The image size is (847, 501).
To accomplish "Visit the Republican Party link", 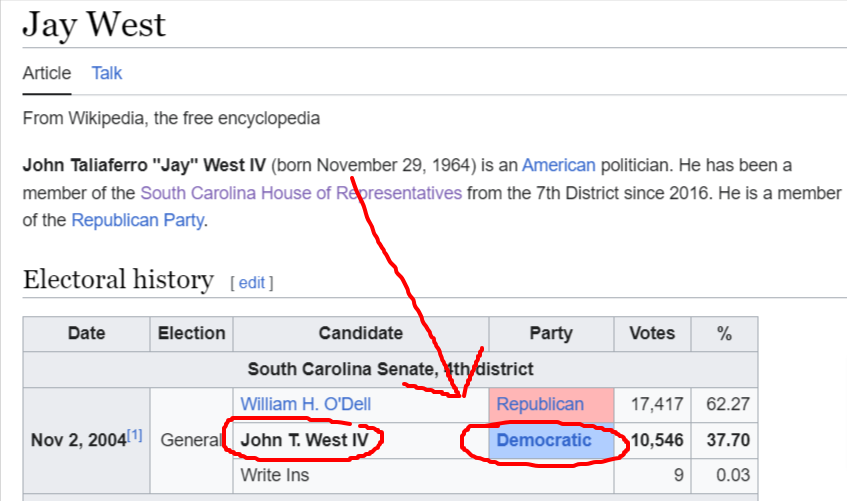I will (x=138, y=220).
